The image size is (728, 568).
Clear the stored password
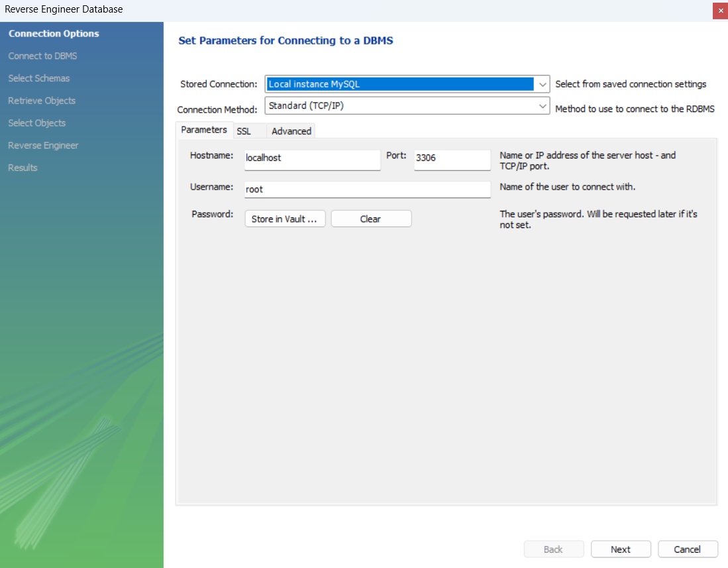371,219
